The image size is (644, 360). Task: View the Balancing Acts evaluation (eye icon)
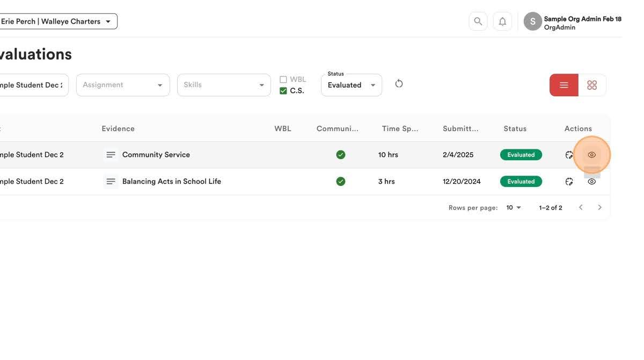coord(592,182)
